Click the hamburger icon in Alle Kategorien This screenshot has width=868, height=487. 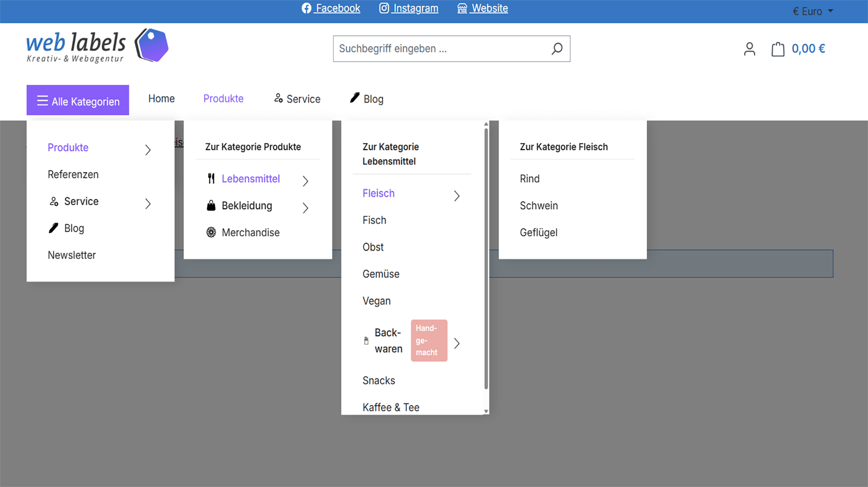[x=42, y=101]
